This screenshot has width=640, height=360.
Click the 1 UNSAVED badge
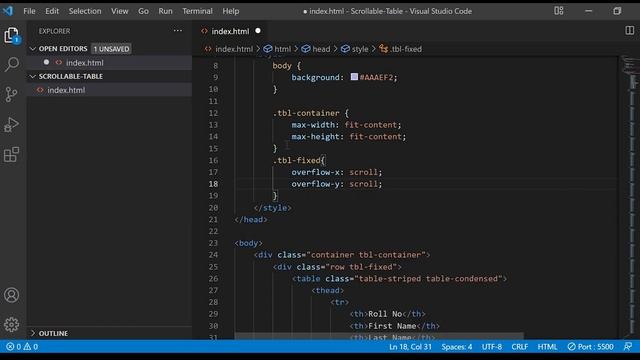111,49
